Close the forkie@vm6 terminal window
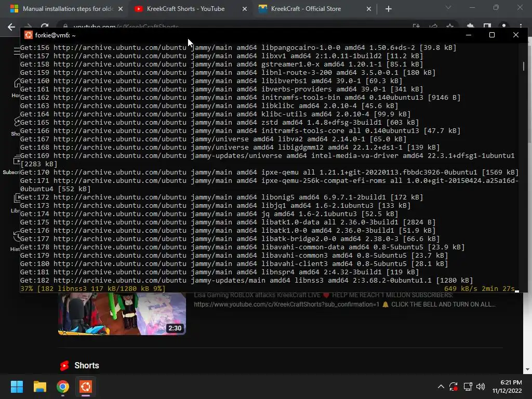532x399 pixels. [516, 35]
